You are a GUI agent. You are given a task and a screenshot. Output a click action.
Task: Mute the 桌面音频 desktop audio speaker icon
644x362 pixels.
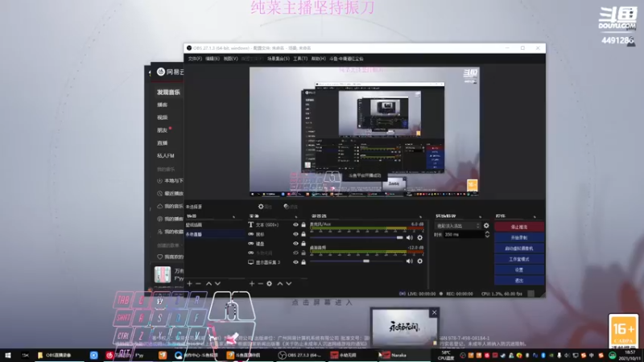410,261
